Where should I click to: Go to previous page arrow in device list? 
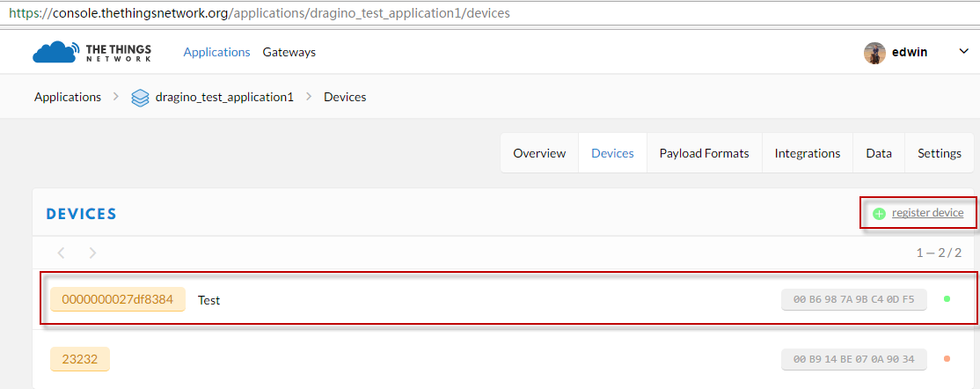pyautogui.click(x=61, y=253)
